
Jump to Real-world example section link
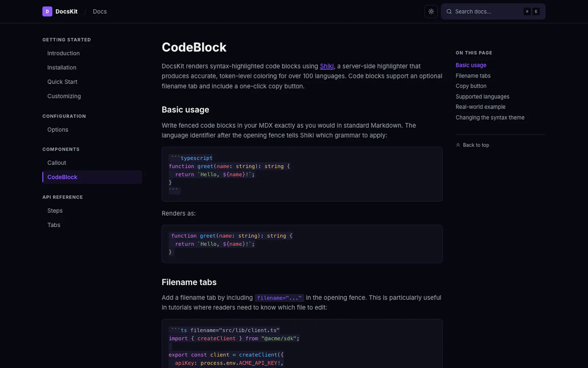coord(480,107)
